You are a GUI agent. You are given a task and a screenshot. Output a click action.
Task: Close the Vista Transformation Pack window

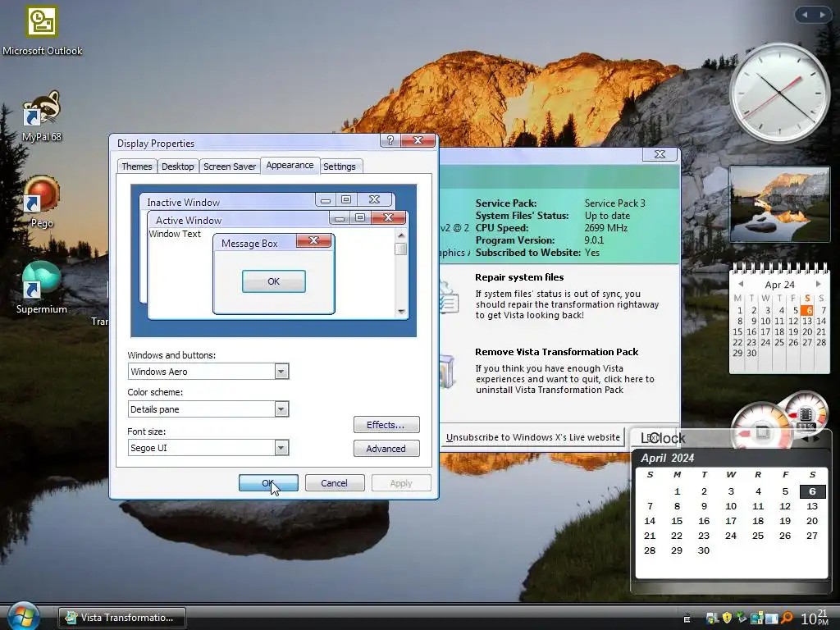tap(660, 154)
